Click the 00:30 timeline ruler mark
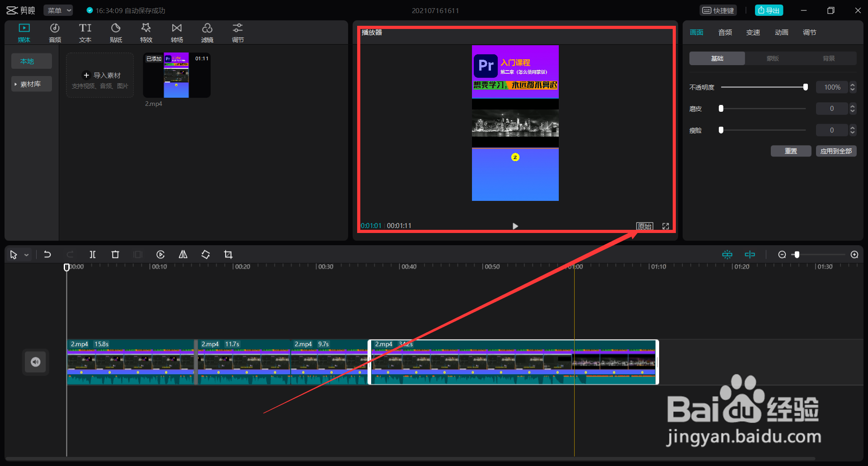This screenshot has width=868, height=466. tap(325, 267)
